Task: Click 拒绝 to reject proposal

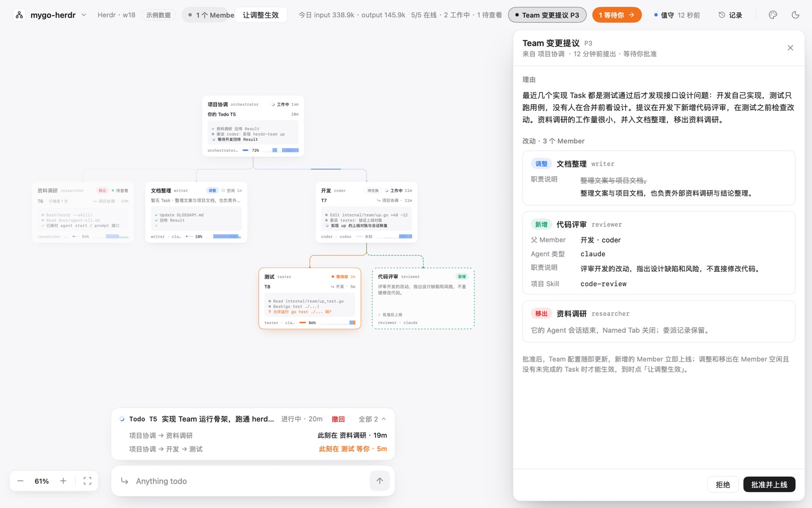Action: [723, 485]
